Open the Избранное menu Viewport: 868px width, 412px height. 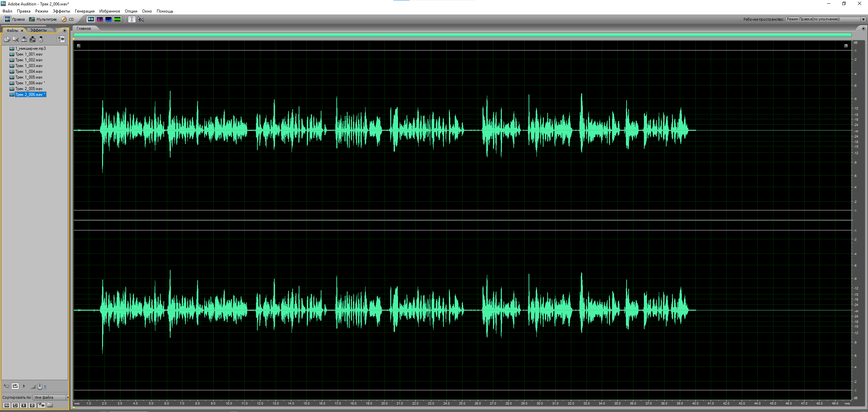coord(110,11)
